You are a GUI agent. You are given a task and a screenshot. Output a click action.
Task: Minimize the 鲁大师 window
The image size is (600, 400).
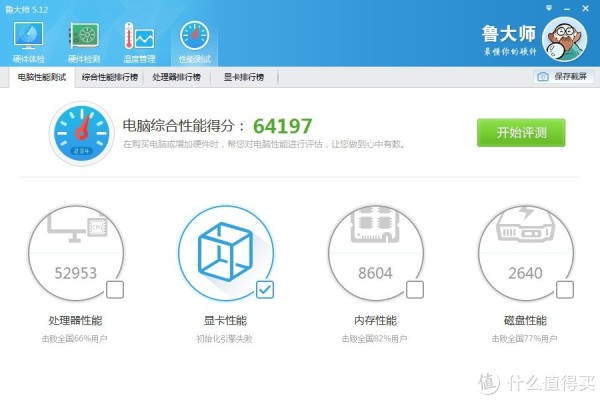pos(567,8)
